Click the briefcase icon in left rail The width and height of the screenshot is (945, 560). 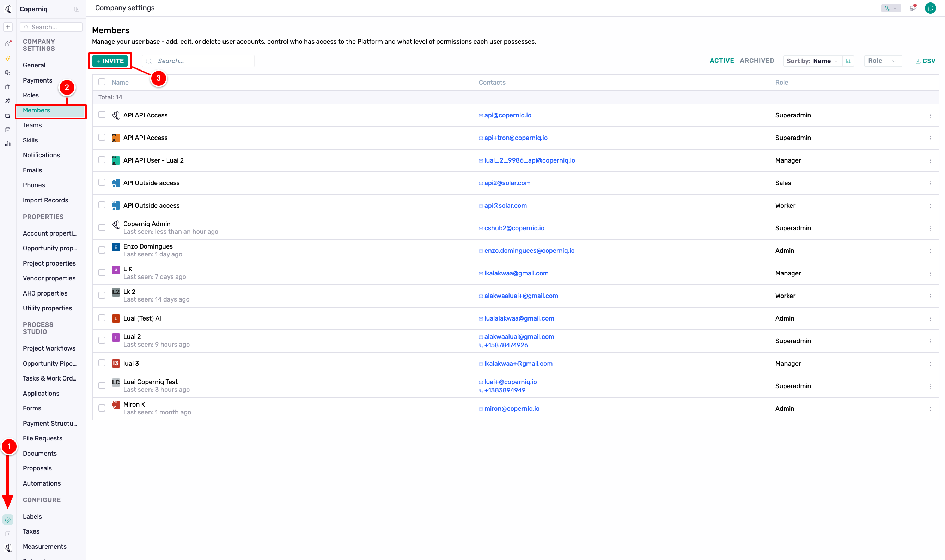click(8, 87)
